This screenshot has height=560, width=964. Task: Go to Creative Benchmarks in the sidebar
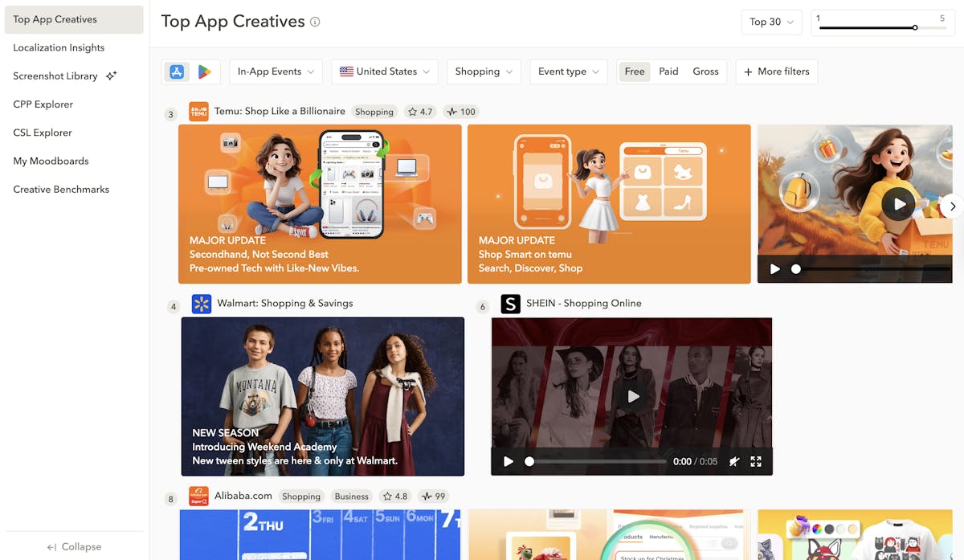(61, 190)
